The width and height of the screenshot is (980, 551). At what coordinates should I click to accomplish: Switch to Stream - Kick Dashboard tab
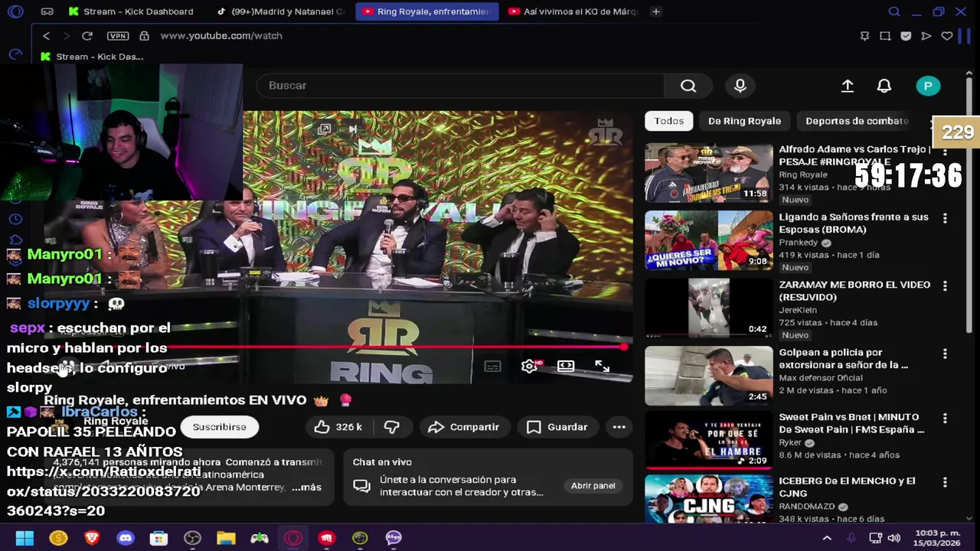130,11
